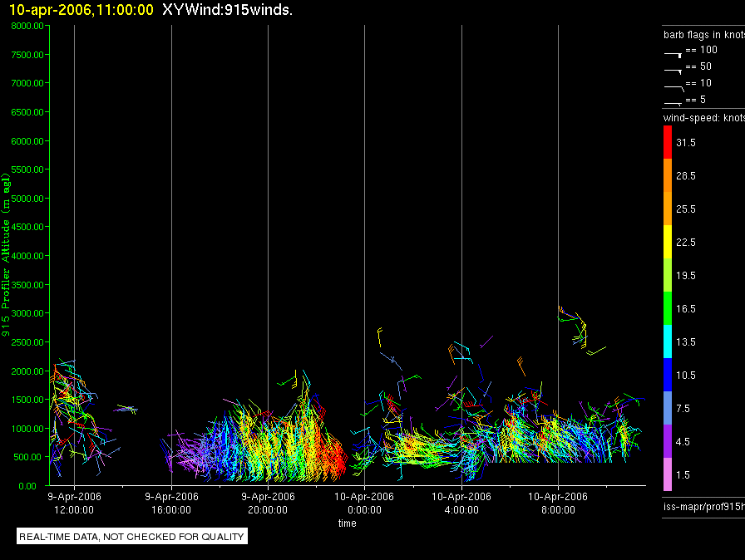Click the cyan 13.5 knots color swatch
This screenshot has width=745, height=560.
(668, 341)
